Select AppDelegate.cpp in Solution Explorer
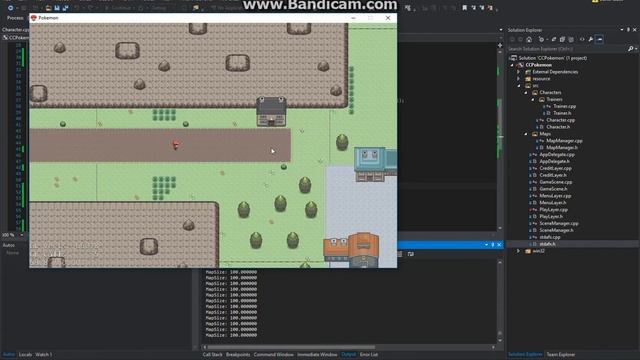 [557, 155]
